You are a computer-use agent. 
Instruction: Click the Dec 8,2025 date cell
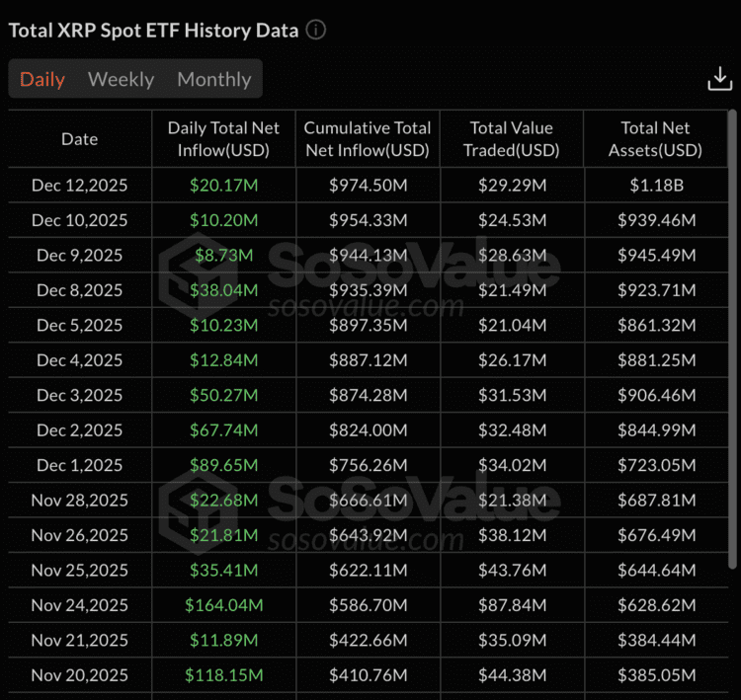pos(79,290)
